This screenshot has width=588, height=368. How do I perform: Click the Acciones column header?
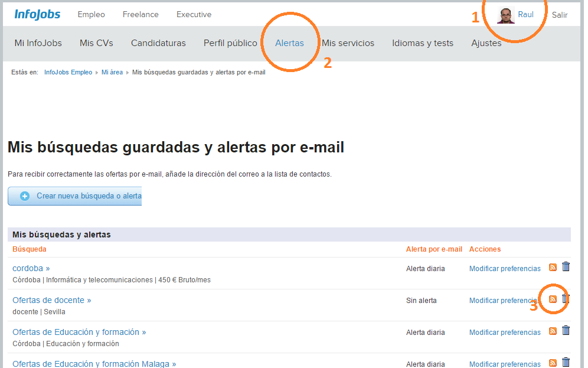[x=485, y=249]
